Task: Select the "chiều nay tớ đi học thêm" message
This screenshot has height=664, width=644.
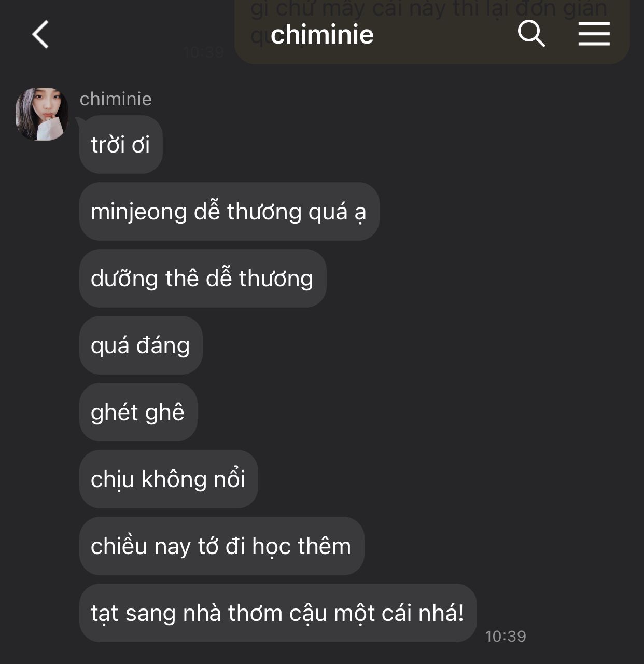Action: pos(221,546)
